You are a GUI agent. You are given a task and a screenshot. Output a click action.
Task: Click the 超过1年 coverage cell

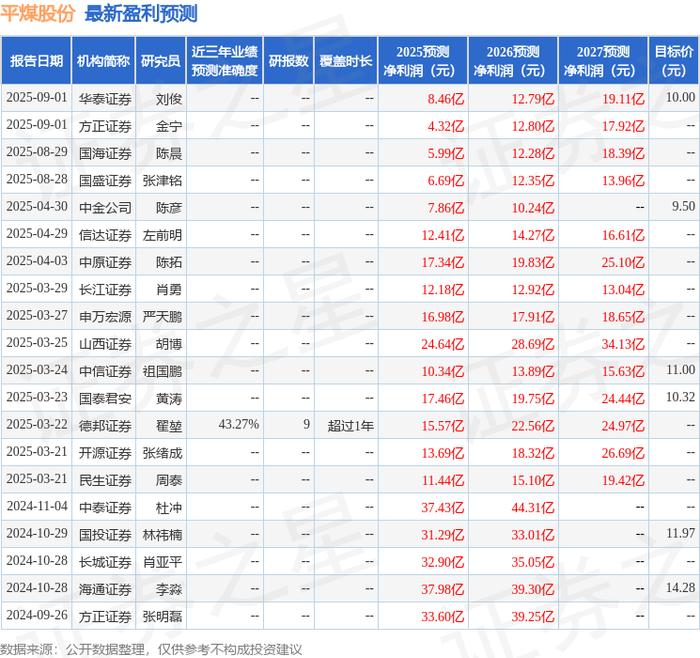(x=350, y=426)
